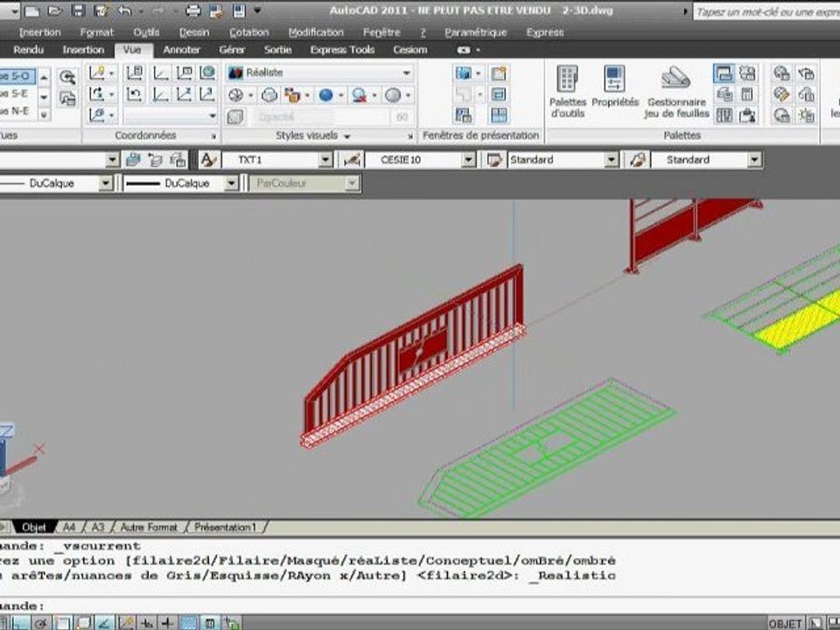Open the Standard table style dropdown
The height and width of the screenshot is (630, 840).
point(612,159)
